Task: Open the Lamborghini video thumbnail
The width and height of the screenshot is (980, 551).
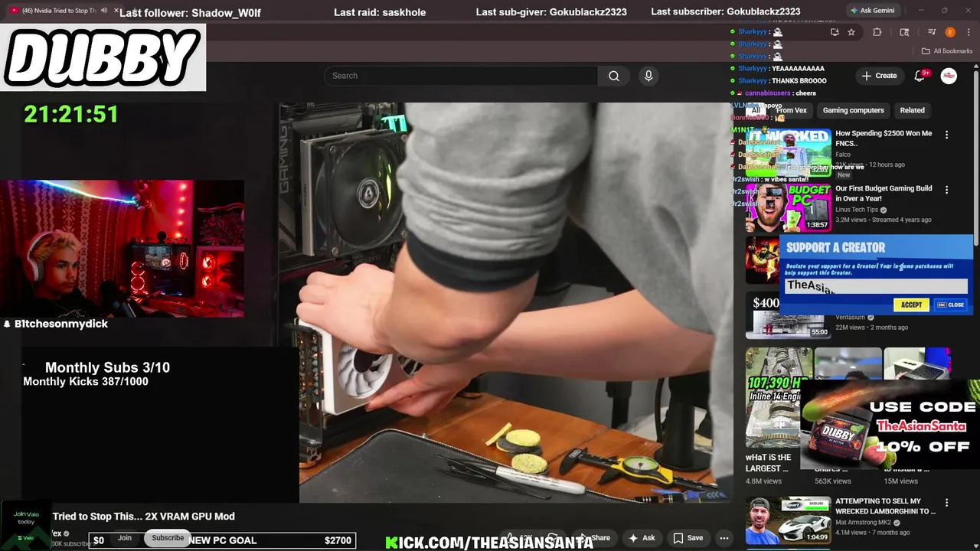Action: (x=789, y=520)
